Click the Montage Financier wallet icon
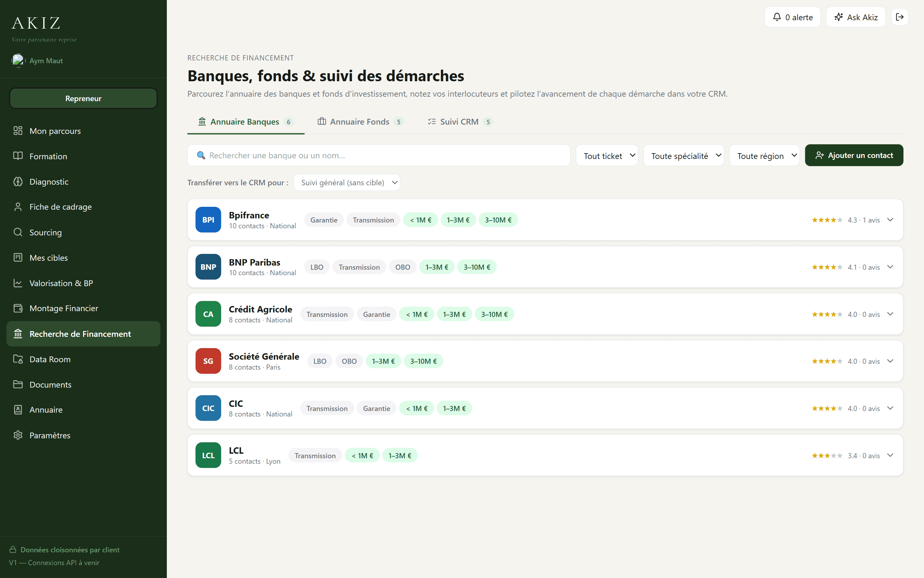Viewport: 924px width, 578px height. pos(18,308)
